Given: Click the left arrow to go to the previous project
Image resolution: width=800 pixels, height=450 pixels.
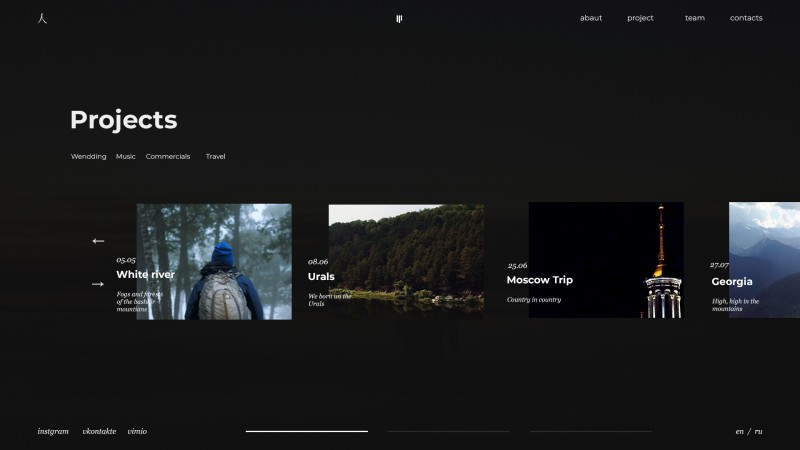Looking at the screenshot, I should (x=98, y=241).
